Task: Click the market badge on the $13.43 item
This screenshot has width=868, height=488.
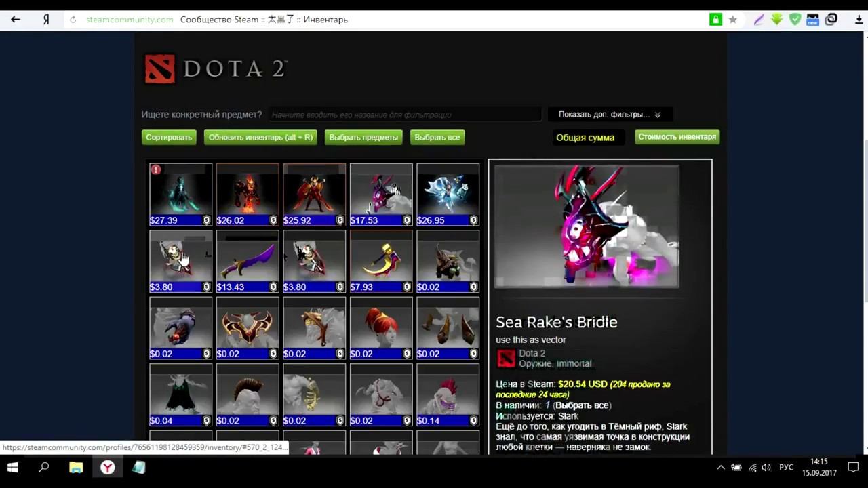Action: pyautogui.click(x=273, y=287)
